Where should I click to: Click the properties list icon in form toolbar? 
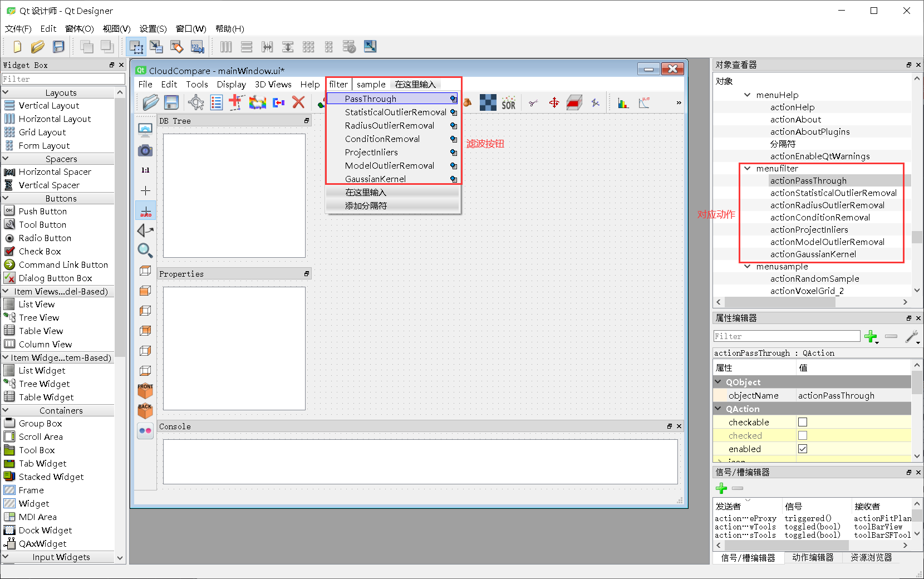click(x=217, y=102)
